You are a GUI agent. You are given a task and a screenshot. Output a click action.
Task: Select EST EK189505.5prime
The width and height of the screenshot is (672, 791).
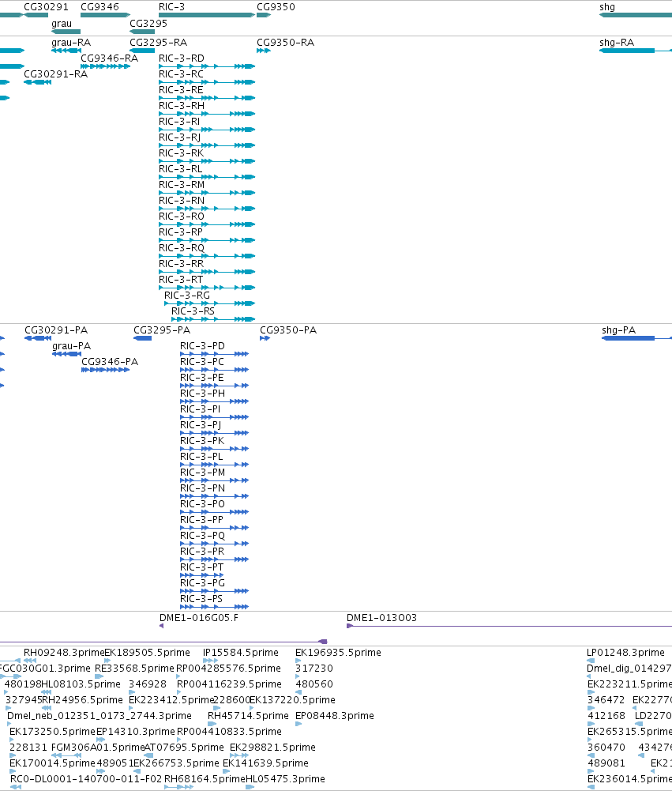coord(107,661)
